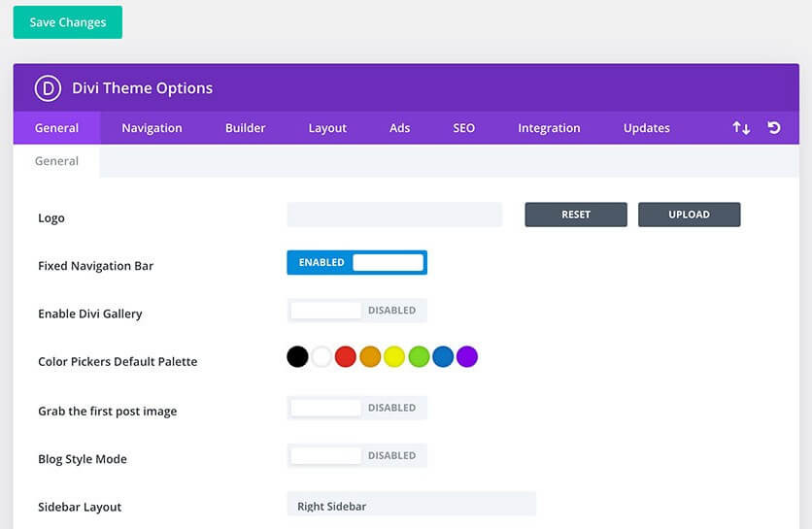Click the Sidebar Layout label
The image size is (812, 529).
(x=80, y=508)
